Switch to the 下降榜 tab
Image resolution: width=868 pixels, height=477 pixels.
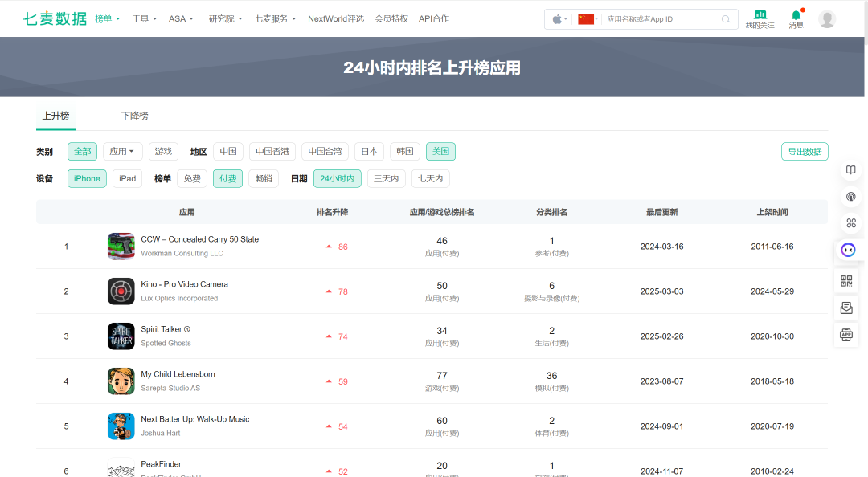click(135, 116)
